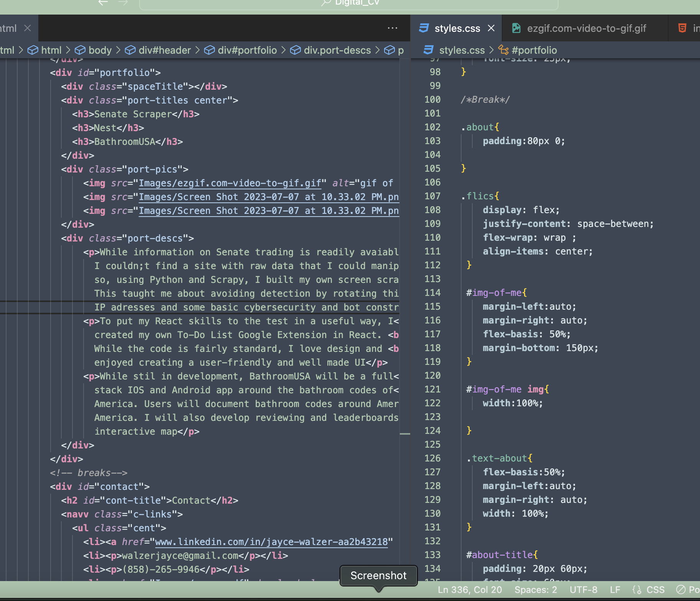Close the styles.css tab
Screen dimensions: 700x601
[491, 28]
